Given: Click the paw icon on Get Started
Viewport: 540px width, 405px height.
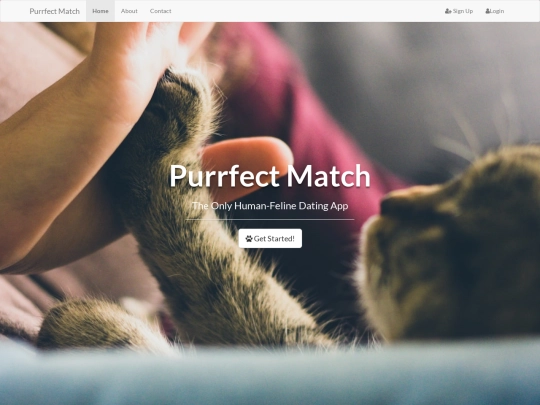Looking at the screenshot, I should coord(249,238).
